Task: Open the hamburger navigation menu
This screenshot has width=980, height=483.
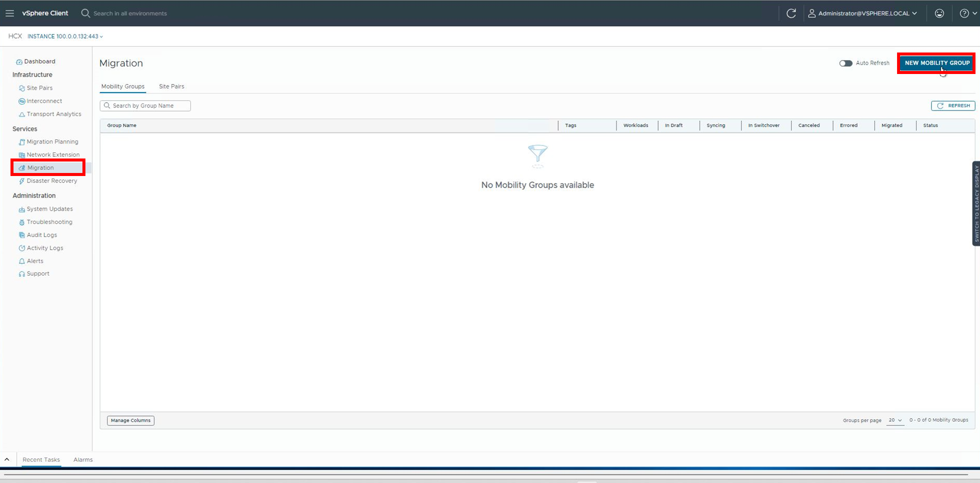Action: [x=9, y=13]
